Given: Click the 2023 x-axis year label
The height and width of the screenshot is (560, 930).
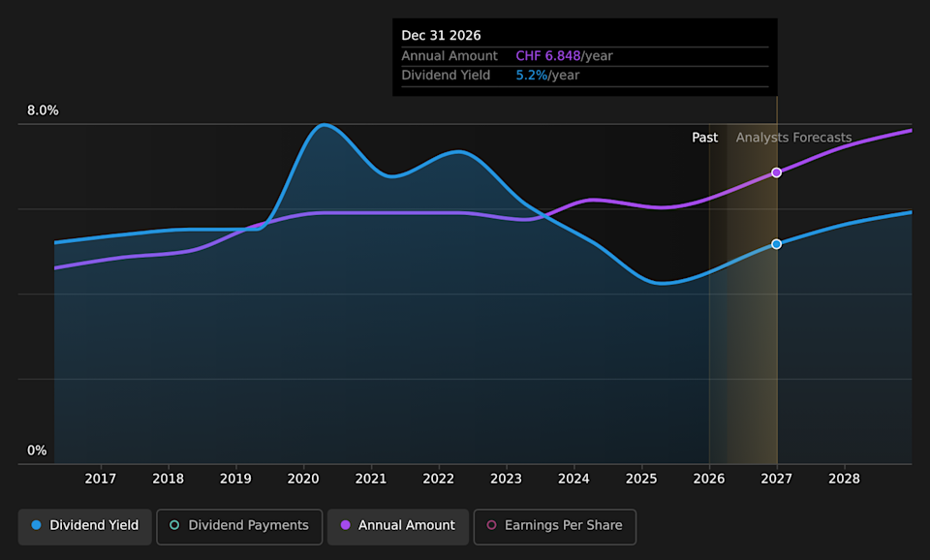Looking at the screenshot, I should pyautogui.click(x=507, y=479).
